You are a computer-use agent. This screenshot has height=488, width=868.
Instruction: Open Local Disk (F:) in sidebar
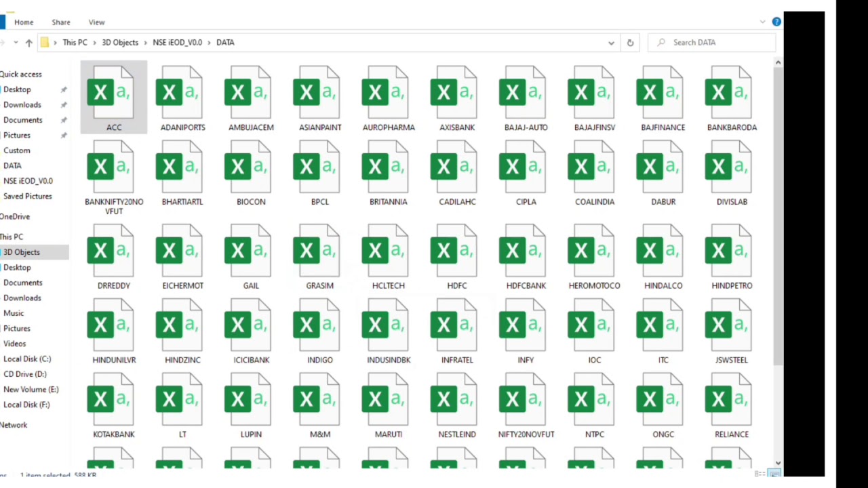click(x=26, y=405)
